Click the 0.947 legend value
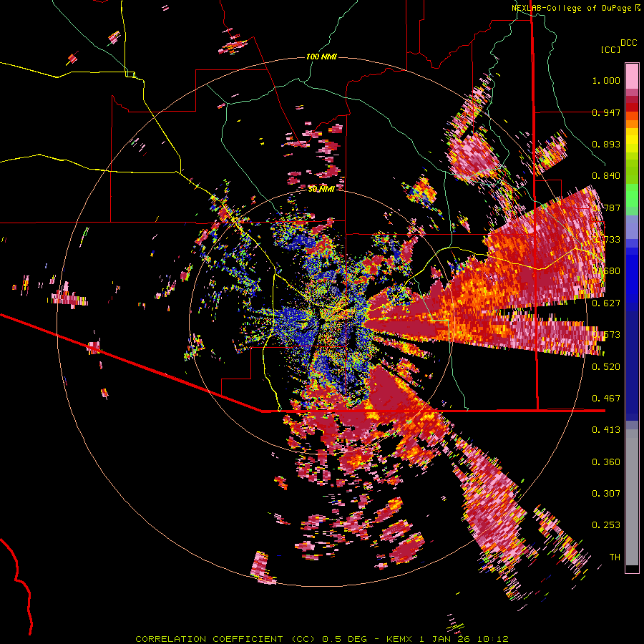 click(606, 112)
